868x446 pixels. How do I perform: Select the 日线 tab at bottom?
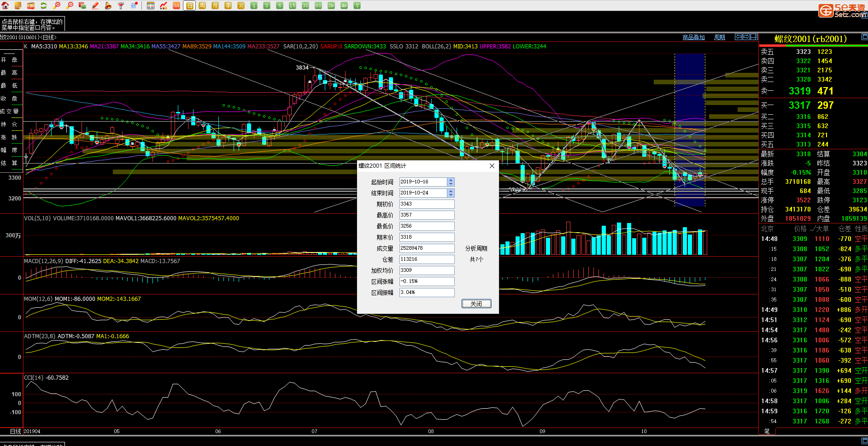click(16, 432)
